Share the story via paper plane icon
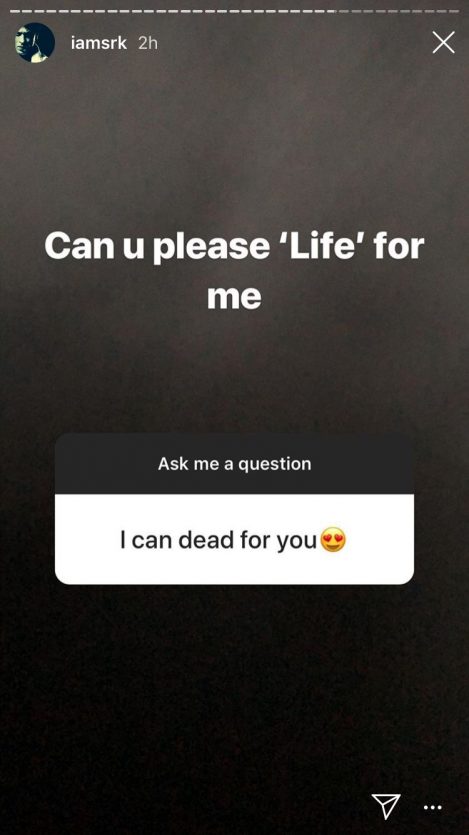 (385, 806)
